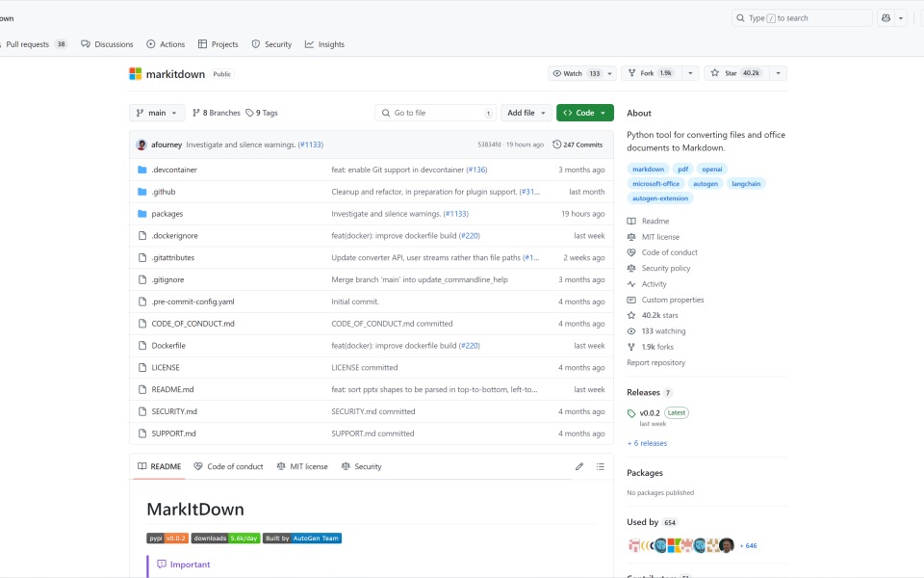
Task: Focus the 'Type / to search' field
Action: tap(802, 18)
